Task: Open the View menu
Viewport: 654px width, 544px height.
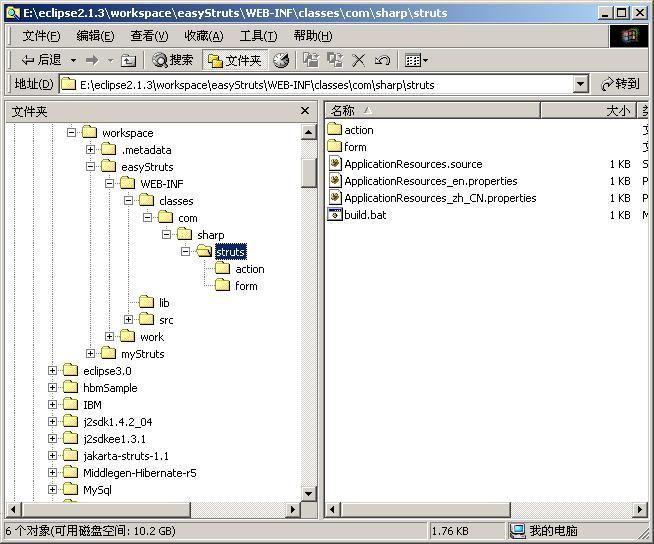Action: [x=149, y=36]
